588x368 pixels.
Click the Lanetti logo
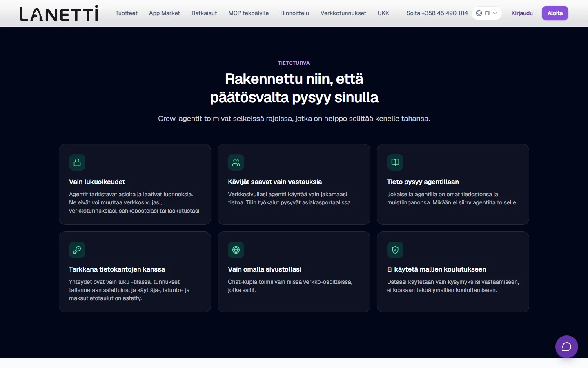pyautogui.click(x=59, y=13)
